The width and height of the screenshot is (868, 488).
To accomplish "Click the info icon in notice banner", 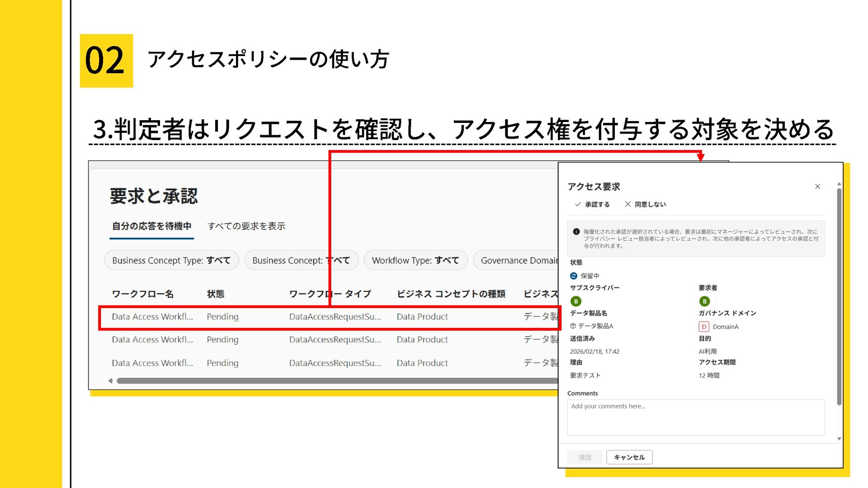I will [x=576, y=231].
